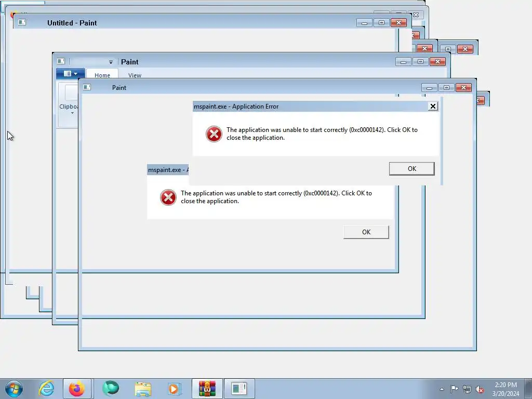Open the Action Center flag icon
Viewport: 532px width, 399px height.
(x=454, y=389)
